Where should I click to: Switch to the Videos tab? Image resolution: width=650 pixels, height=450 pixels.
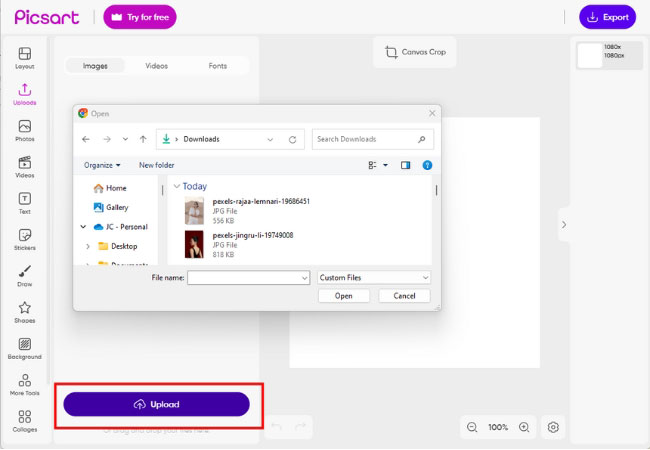tap(156, 66)
